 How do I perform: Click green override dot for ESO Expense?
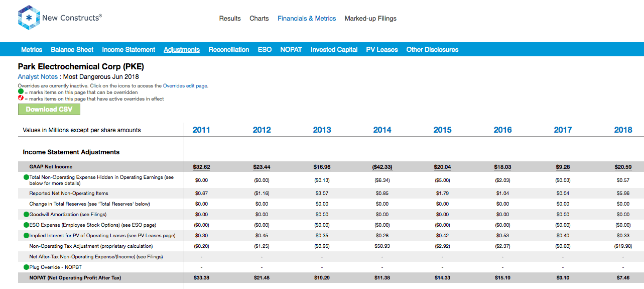coord(26,225)
